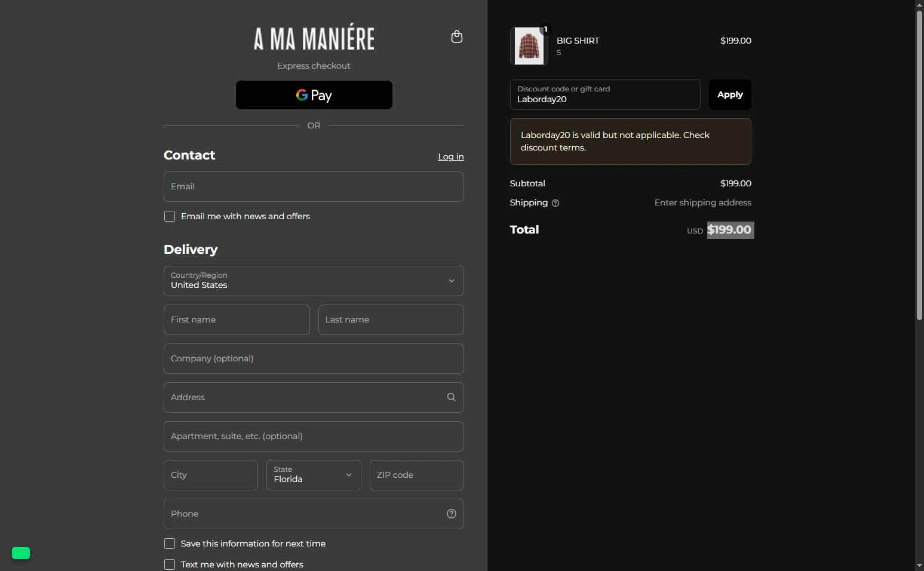
Task: Click the Delivery heading
Action: coord(191,250)
